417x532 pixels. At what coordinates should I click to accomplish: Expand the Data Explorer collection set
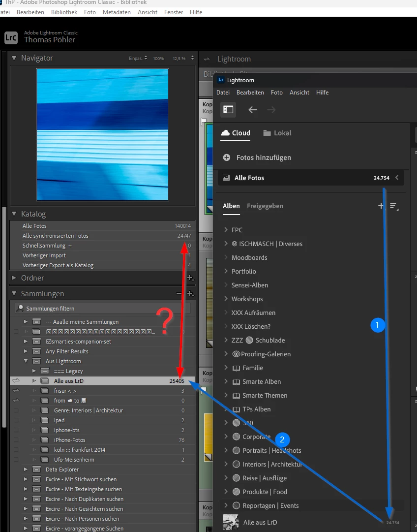(x=26, y=469)
